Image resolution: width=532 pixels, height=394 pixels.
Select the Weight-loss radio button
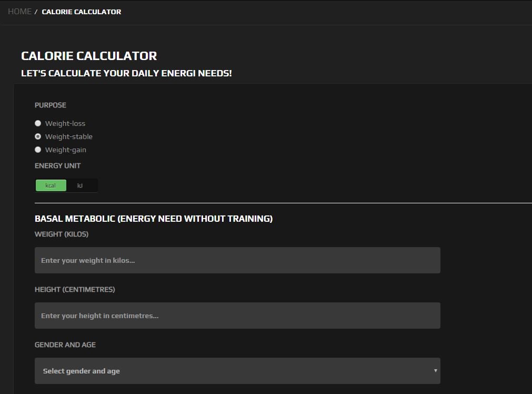click(38, 123)
